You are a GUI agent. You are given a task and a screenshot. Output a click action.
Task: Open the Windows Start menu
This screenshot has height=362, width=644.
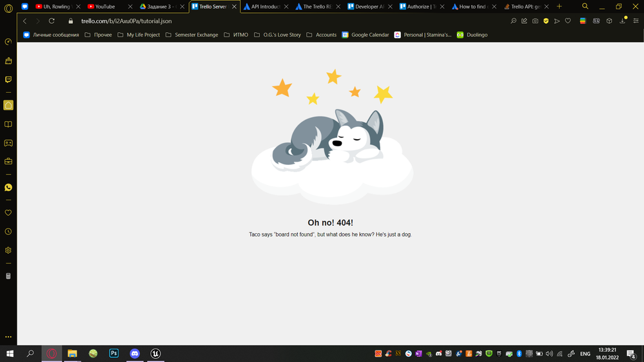(x=10, y=354)
